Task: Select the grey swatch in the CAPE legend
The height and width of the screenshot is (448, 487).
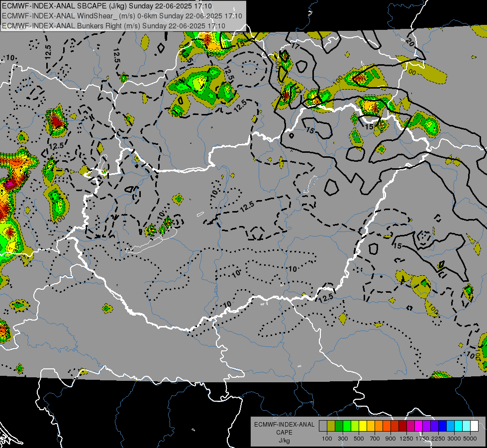Action: point(323,426)
